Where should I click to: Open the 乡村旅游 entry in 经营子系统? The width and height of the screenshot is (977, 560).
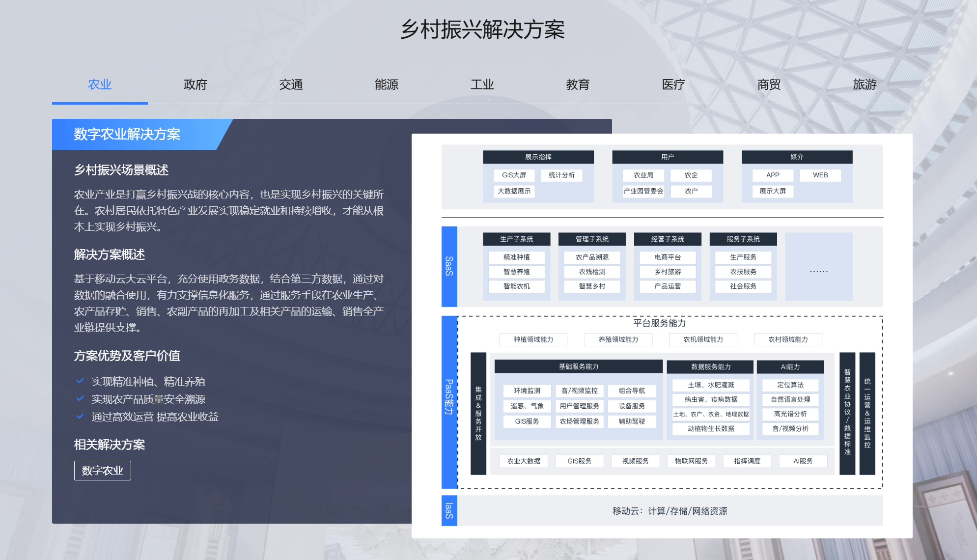(668, 272)
